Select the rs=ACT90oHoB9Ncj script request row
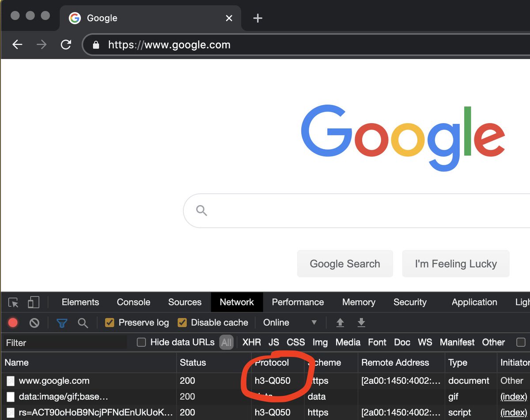This screenshot has width=530, height=420. [x=265, y=412]
